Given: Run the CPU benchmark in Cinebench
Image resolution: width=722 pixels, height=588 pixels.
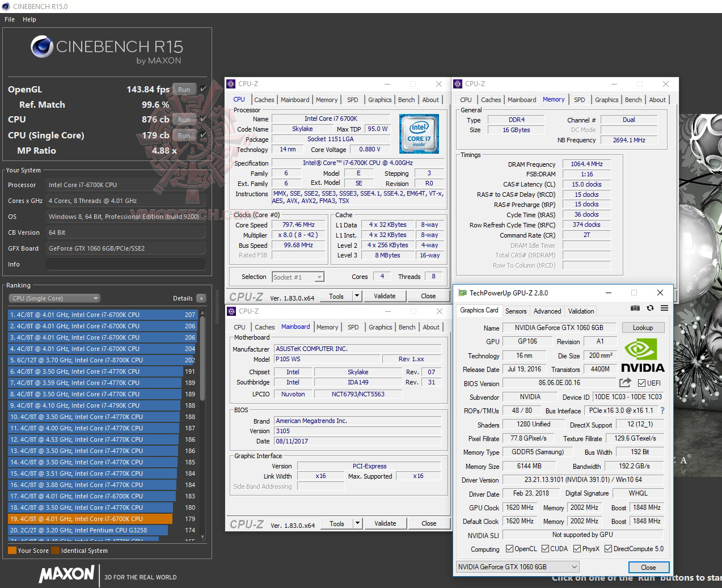Looking at the screenshot, I should click(x=184, y=120).
